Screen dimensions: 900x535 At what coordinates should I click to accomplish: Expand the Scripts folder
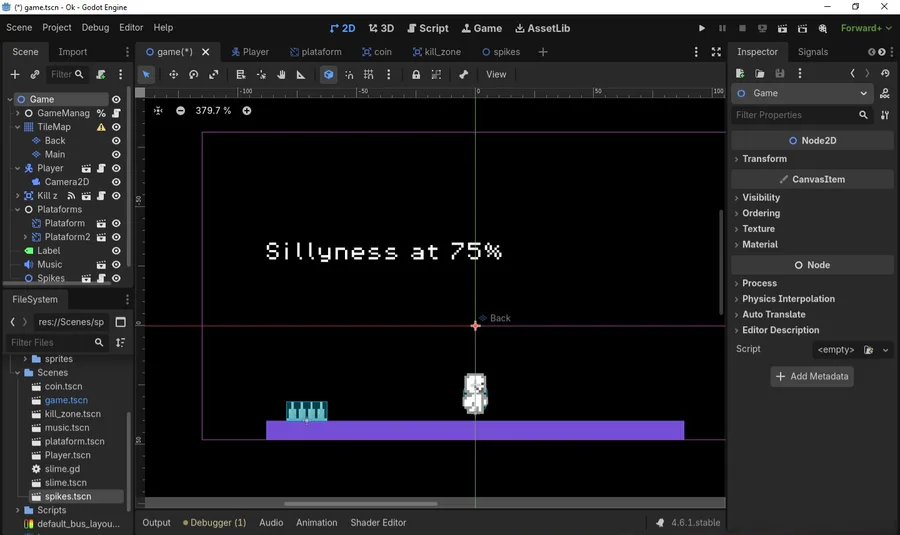tap(18, 510)
